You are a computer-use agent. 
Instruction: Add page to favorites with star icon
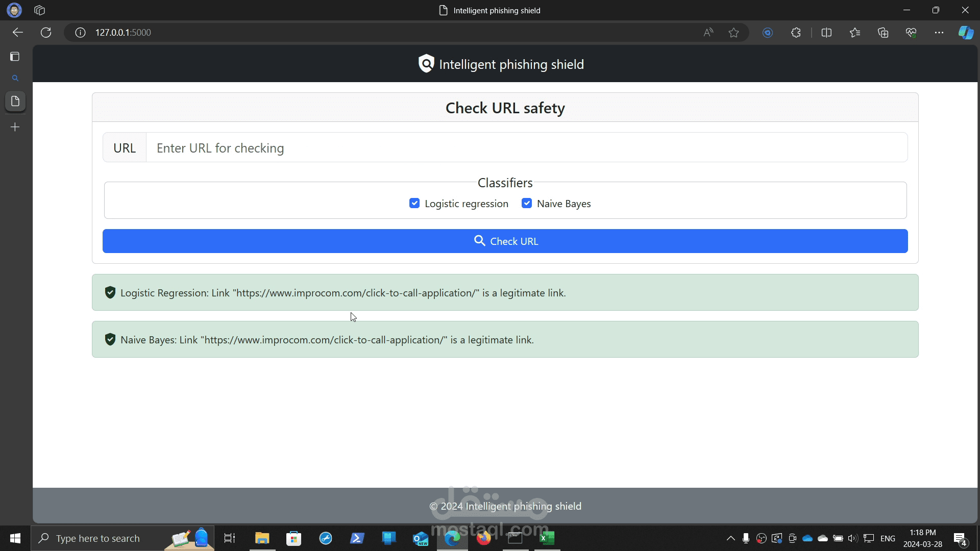pos(733,33)
